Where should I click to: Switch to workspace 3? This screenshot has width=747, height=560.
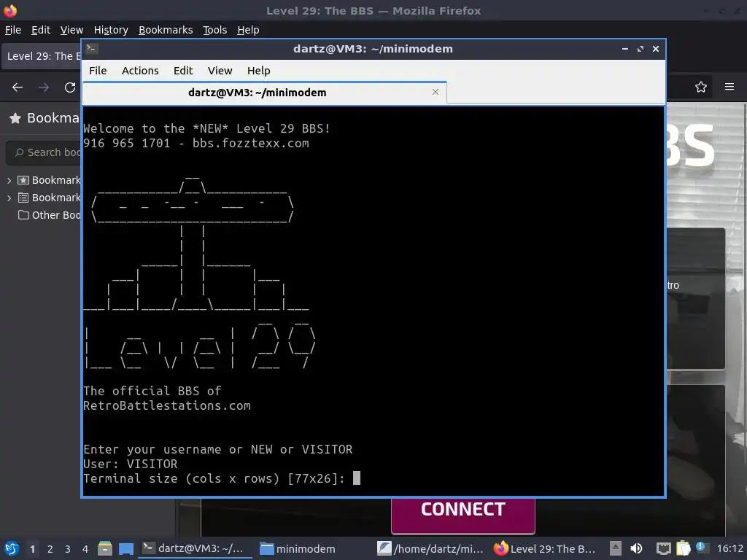pos(68,549)
